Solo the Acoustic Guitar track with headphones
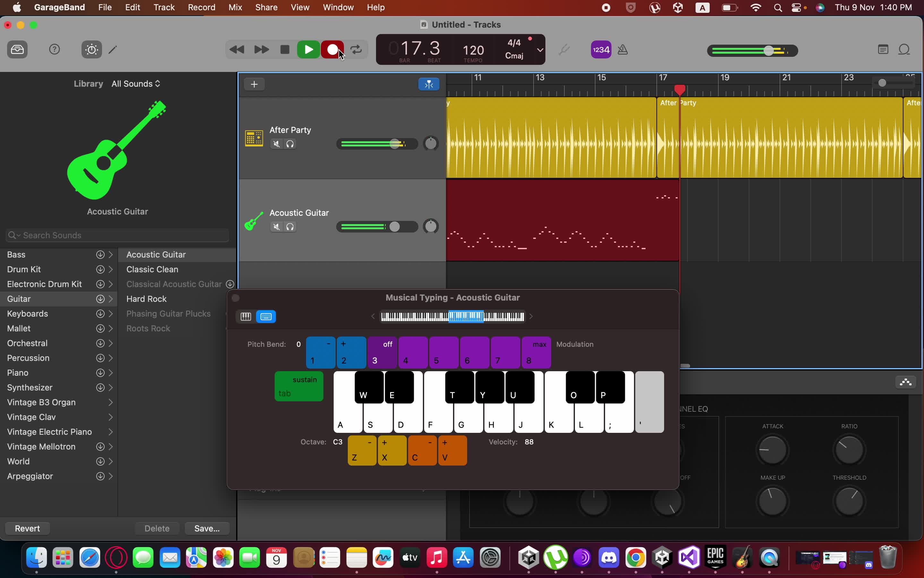 (x=290, y=227)
